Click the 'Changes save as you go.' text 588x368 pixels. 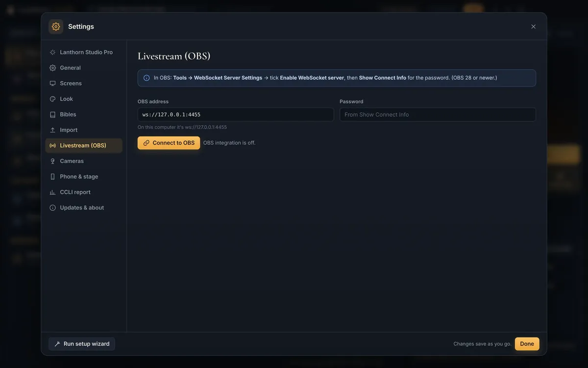click(x=482, y=344)
